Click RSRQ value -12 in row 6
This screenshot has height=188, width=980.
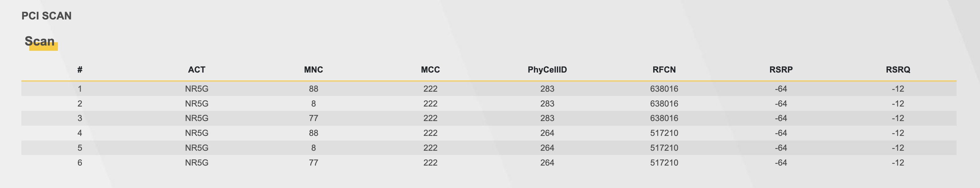pos(898,163)
